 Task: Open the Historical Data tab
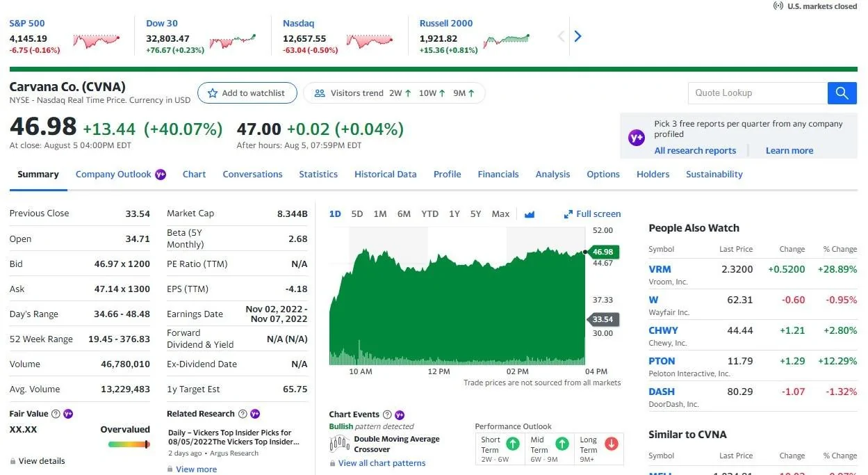(386, 175)
